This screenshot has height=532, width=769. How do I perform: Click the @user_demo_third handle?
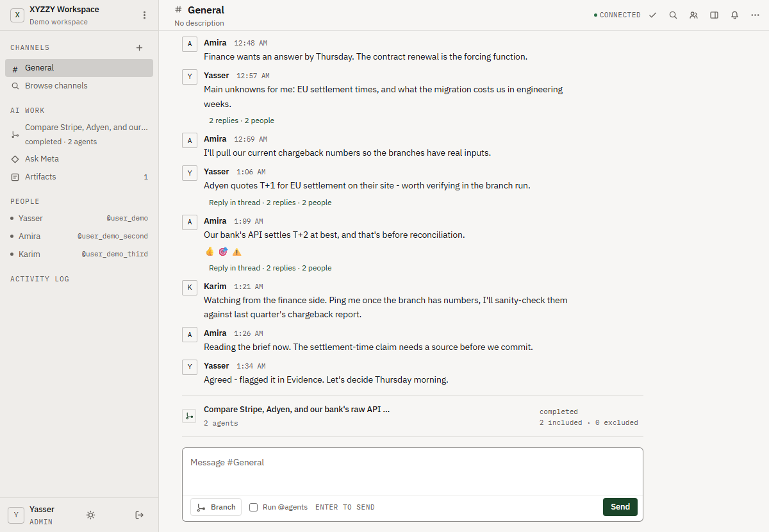pos(115,254)
